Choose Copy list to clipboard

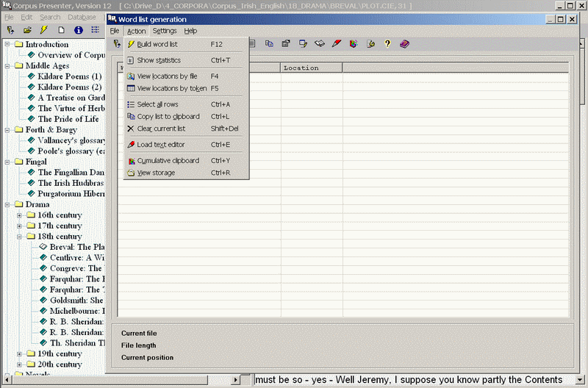168,116
